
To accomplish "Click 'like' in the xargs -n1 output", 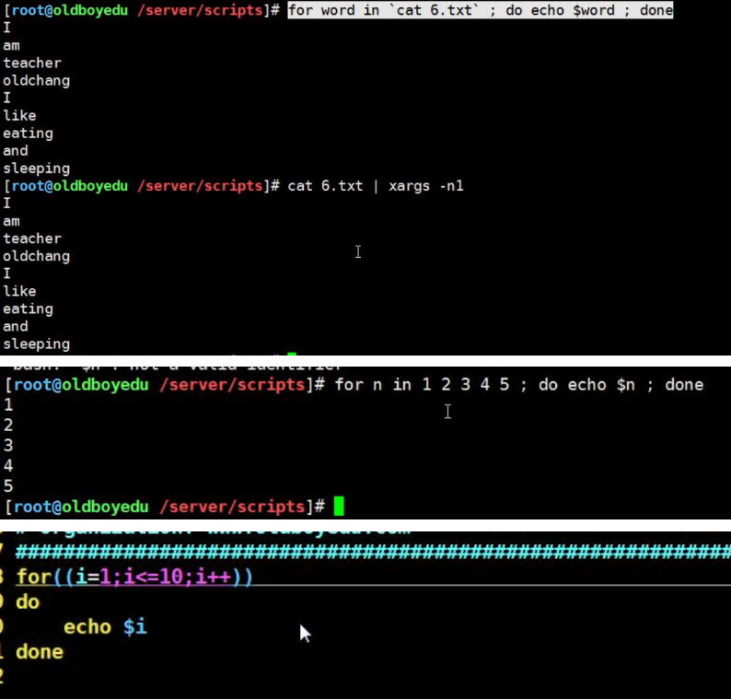I will 19,291.
